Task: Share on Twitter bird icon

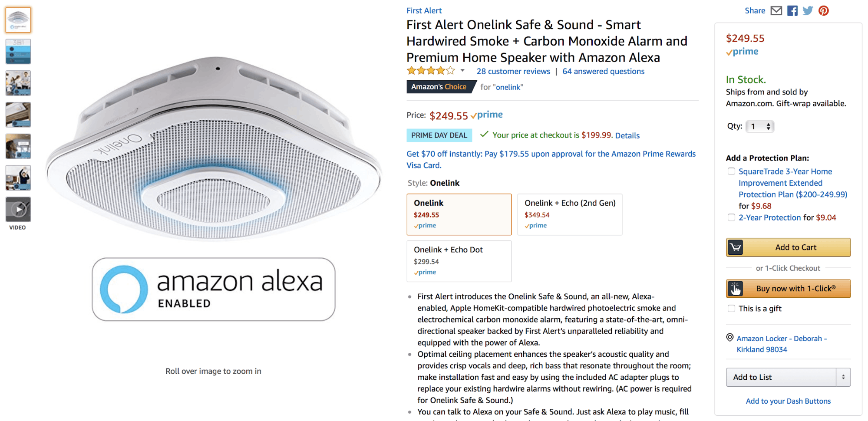Action: tap(808, 11)
